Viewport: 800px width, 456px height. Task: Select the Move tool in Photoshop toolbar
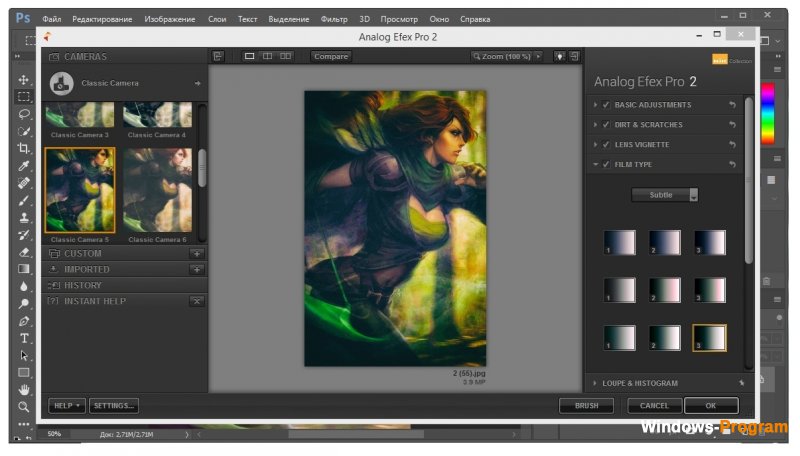pyautogui.click(x=23, y=80)
